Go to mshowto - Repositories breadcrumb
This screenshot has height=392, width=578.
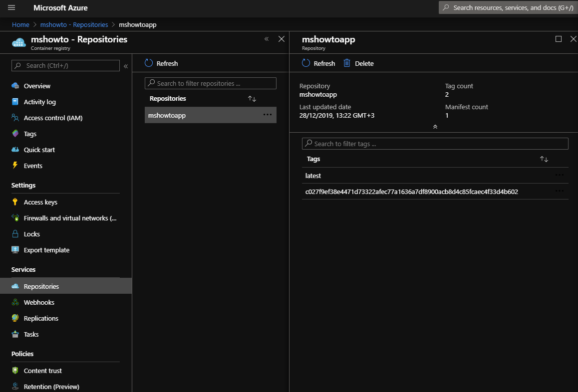point(74,24)
